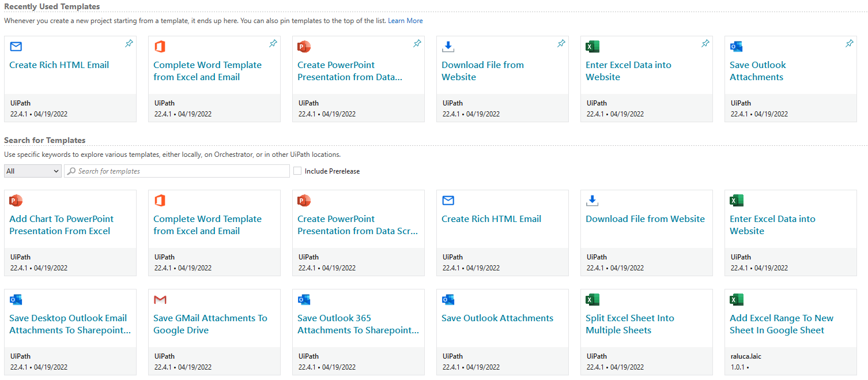The image size is (868, 380).
Task: Click the mail icon on recent Create Rich HTML Email
Action: (16, 47)
